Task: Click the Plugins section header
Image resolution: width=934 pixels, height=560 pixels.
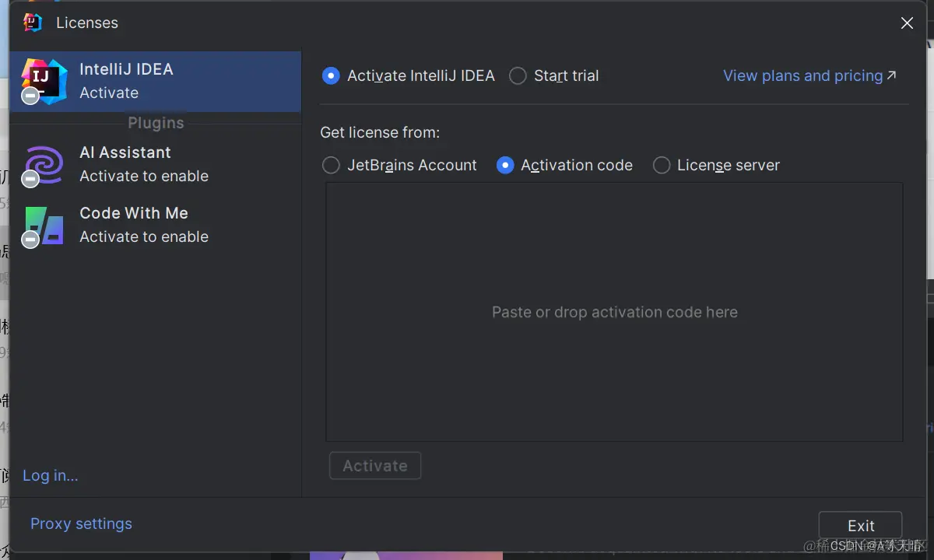Action: (x=156, y=123)
